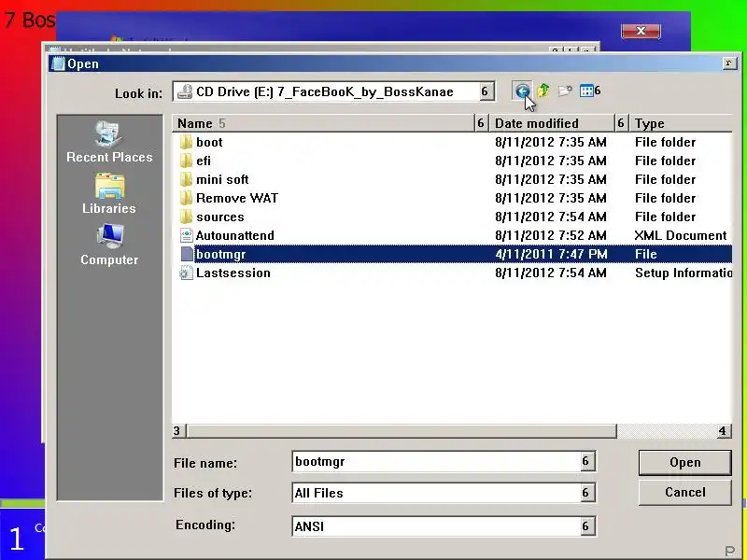
Task: Select the Lastsession setup file icon
Action: click(x=186, y=273)
